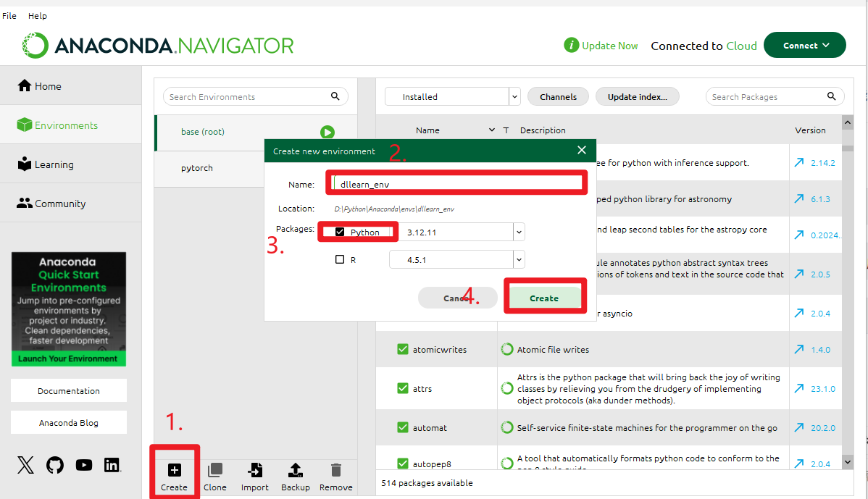868x499 pixels.
Task: Click the upgrade arrow next to atomicwrites 1.4.0
Action: (x=798, y=349)
